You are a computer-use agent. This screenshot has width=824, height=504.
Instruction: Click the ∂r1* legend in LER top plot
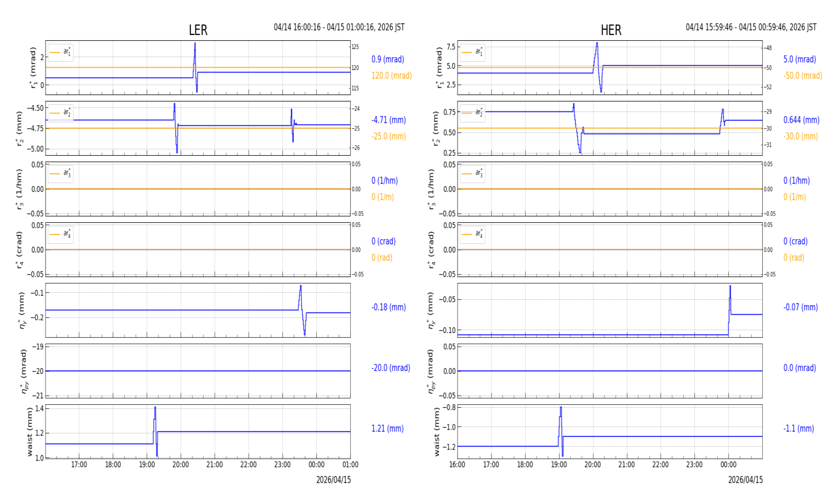(61, 52)
